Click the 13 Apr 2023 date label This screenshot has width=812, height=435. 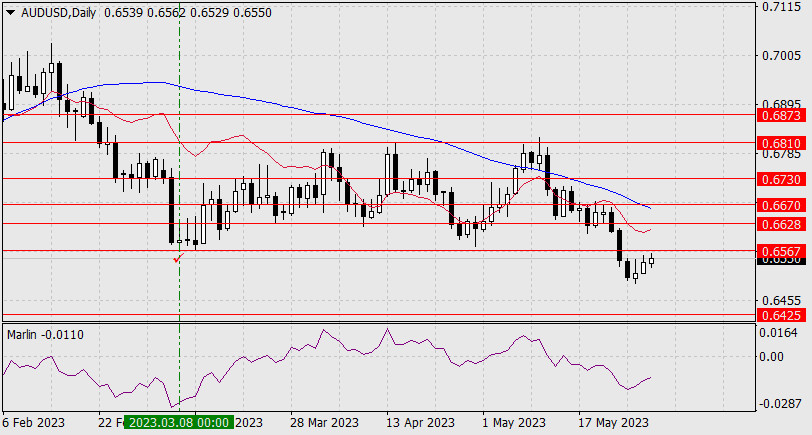[420, 423]
